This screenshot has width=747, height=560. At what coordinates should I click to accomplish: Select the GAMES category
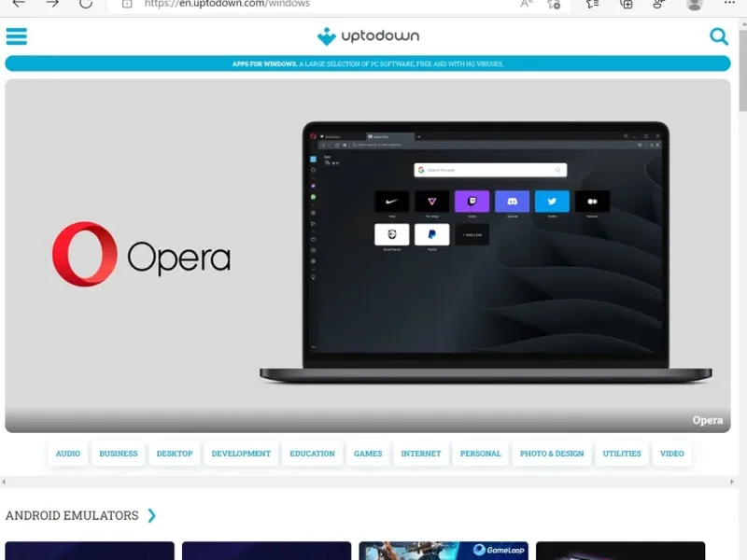coord(368,454)
